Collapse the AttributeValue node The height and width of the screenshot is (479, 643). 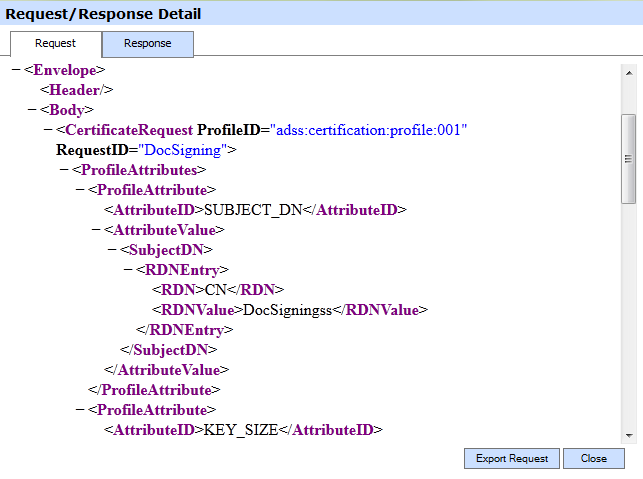click(96, 230)
